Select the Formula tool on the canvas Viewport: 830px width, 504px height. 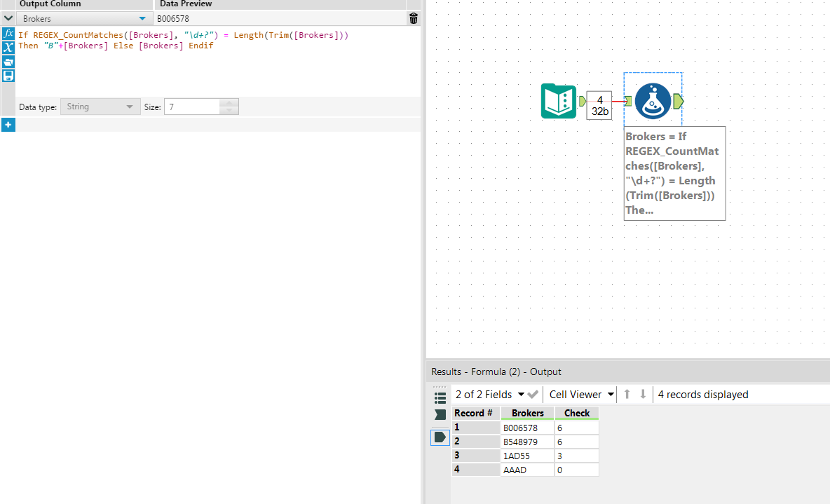653,100
